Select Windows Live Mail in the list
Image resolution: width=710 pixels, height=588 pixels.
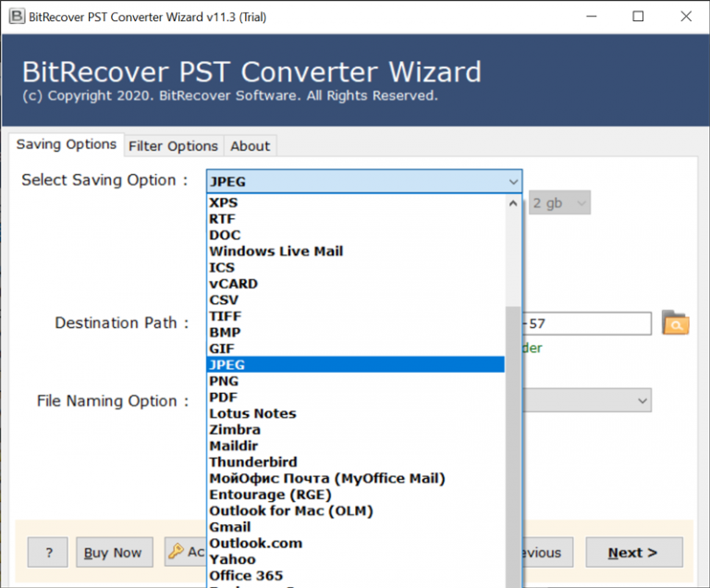(x=355, y=251)
